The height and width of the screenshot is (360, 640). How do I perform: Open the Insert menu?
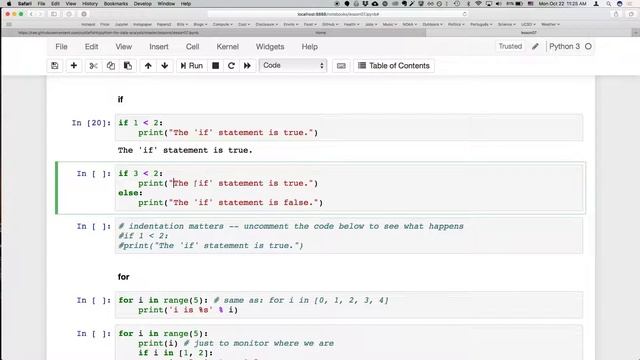[x=159, y=47]
